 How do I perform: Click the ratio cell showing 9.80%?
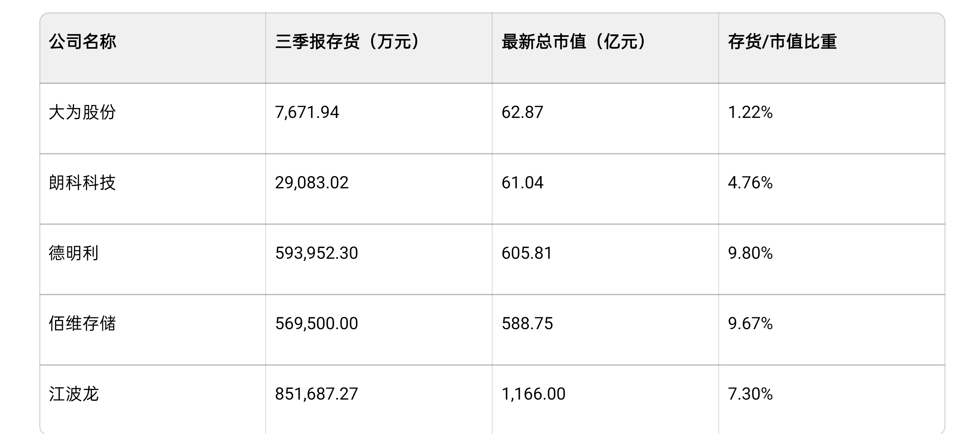click(832, 259)
